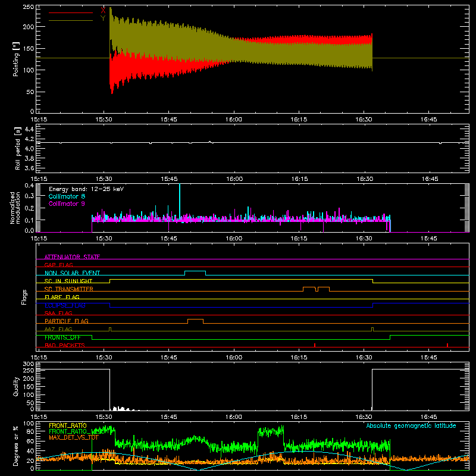Click the 'Roll period [s]' axis title

click(18, 148)
